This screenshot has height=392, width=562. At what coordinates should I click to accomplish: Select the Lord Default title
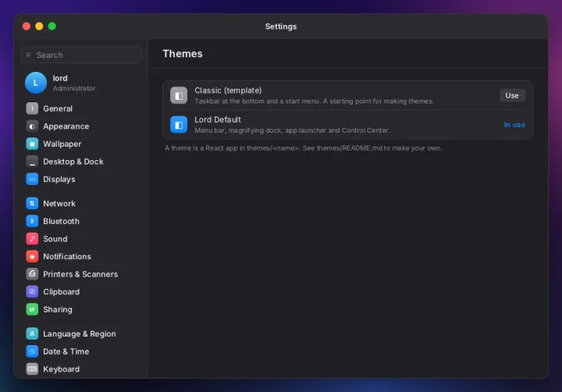click(218, 119)
